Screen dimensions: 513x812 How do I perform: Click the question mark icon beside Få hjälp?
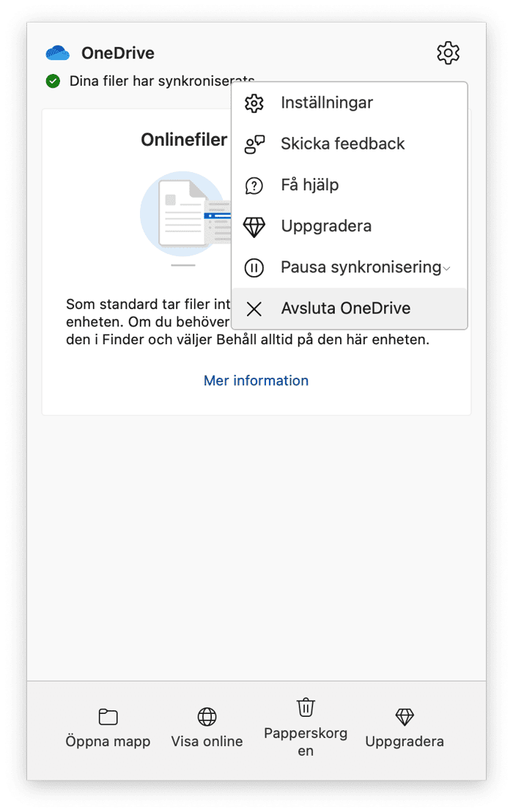point(254,185)
